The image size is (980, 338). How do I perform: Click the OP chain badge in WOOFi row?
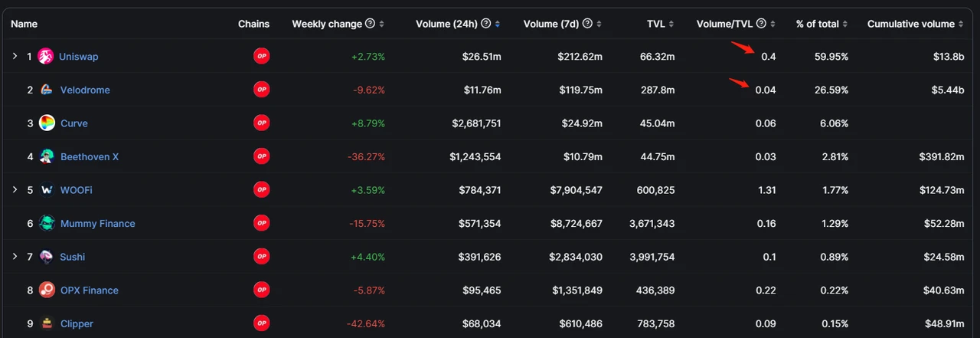coord(261,189)
